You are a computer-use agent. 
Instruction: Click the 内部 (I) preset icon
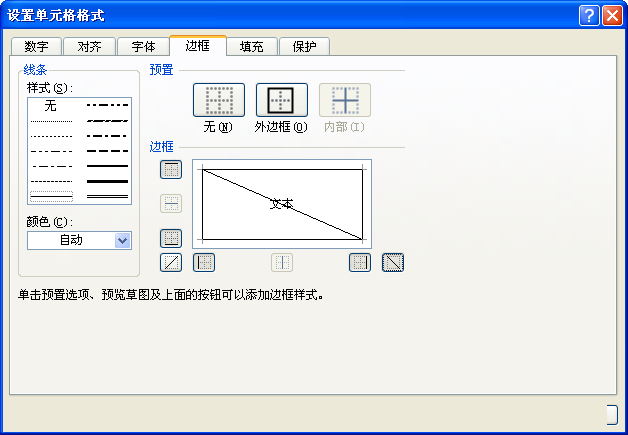point(345,100)
